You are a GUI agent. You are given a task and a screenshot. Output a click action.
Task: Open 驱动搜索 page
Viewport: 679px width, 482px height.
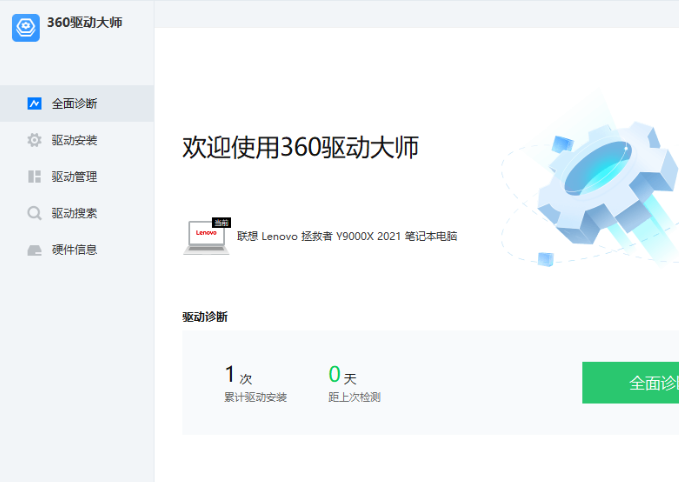point(77,213)
